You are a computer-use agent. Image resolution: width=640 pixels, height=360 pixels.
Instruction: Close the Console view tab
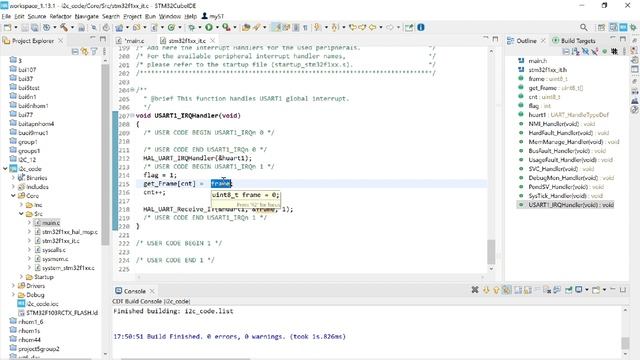pos(152,291)
